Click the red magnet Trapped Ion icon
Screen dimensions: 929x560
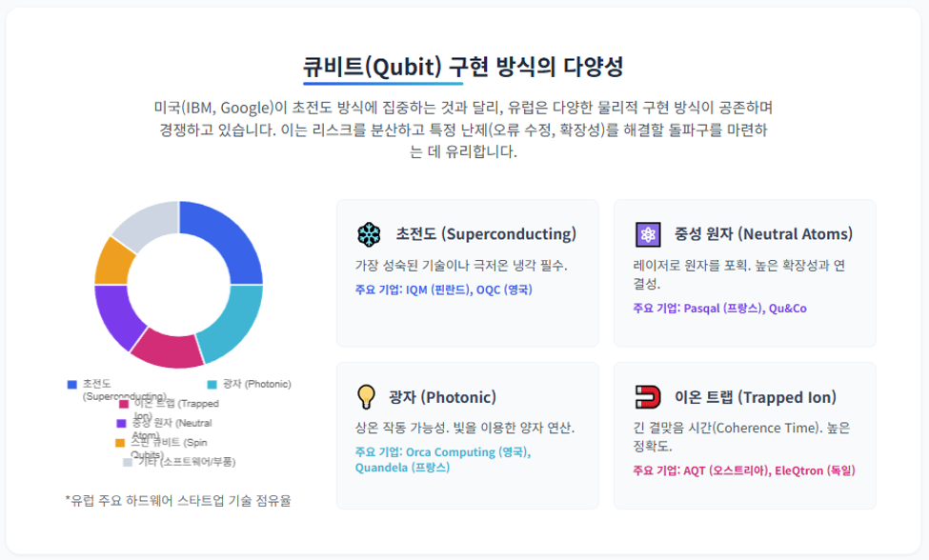click(x=648, y=397)
